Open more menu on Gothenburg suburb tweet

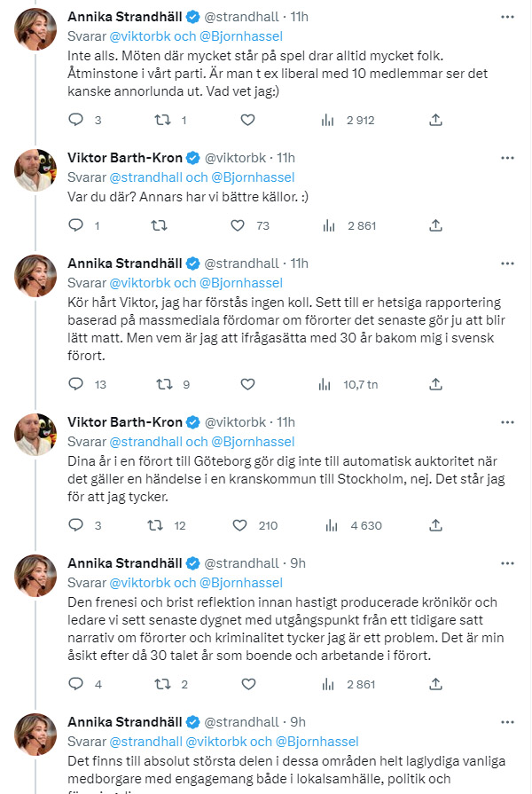coord(506,421)
